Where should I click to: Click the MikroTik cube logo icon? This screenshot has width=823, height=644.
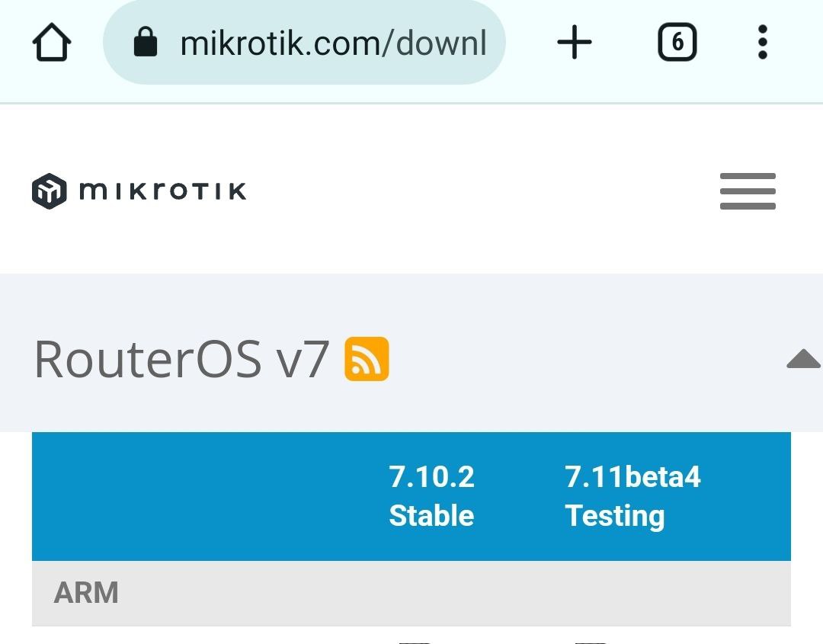point(50,191)
